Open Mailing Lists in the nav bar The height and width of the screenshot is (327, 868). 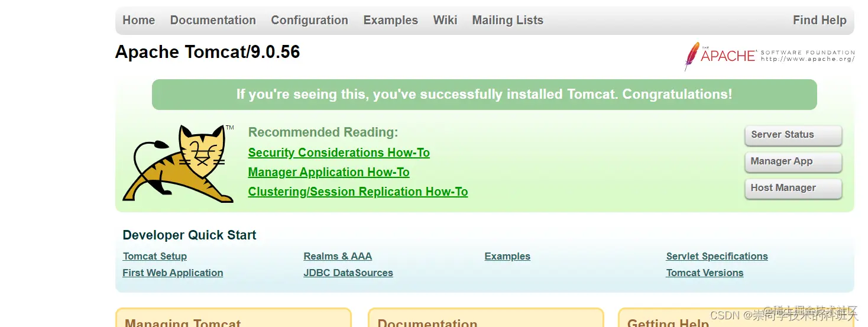507,20
